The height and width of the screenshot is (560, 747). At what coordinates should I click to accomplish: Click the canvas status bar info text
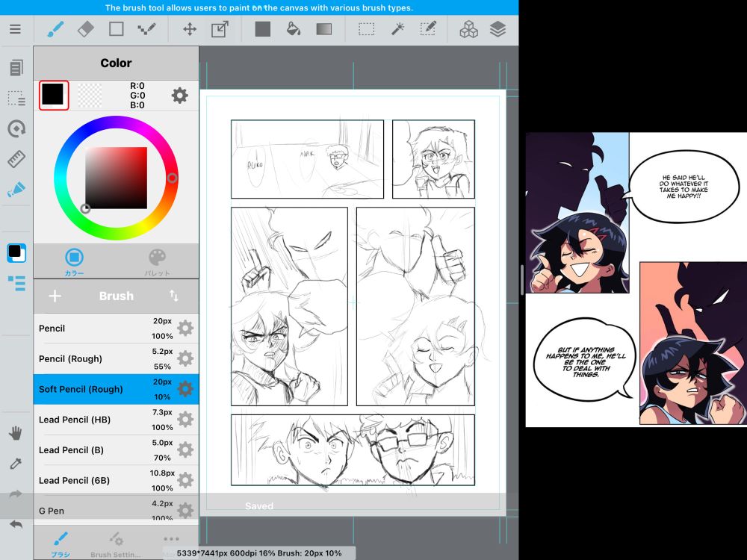[x=258, y=553]
